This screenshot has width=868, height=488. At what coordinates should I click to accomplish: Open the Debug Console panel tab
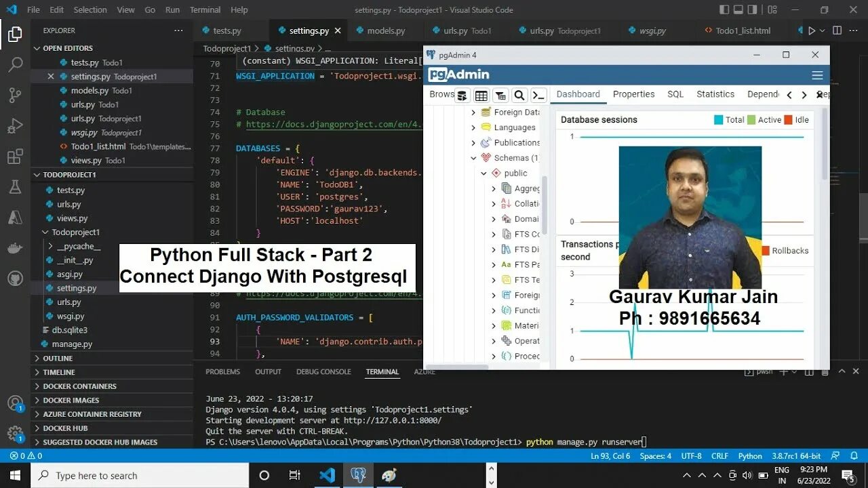point(323,372)
